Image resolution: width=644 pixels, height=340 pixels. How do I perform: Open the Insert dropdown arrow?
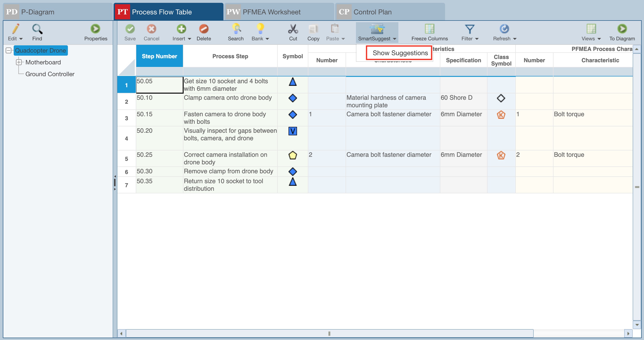(189, 39)
